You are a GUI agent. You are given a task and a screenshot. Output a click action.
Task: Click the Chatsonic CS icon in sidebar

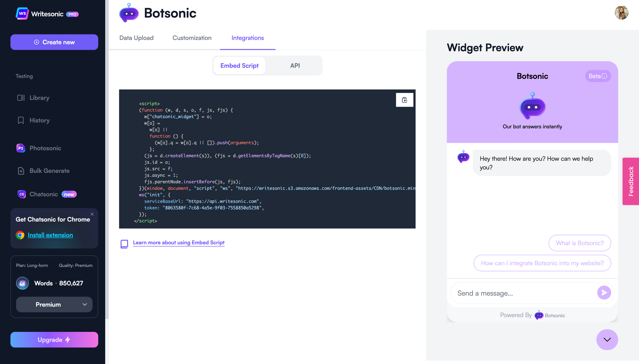pyautogui.click(x=21, y=194)
